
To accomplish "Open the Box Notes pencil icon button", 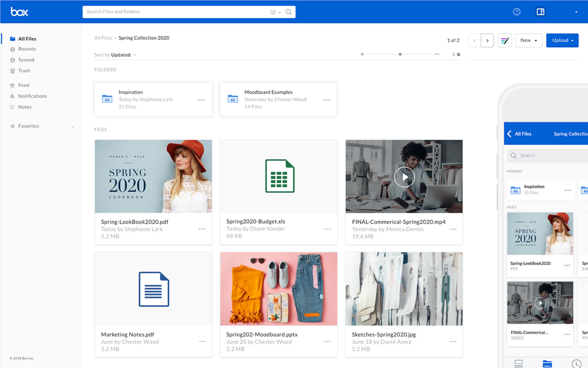I will coord(505,40).
